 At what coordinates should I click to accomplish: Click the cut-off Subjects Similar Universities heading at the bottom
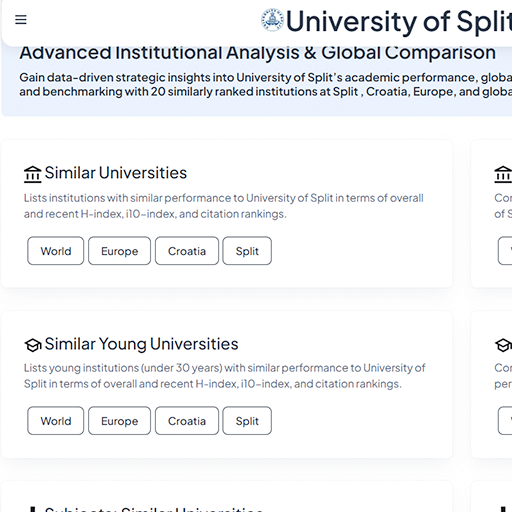point(153,509)
